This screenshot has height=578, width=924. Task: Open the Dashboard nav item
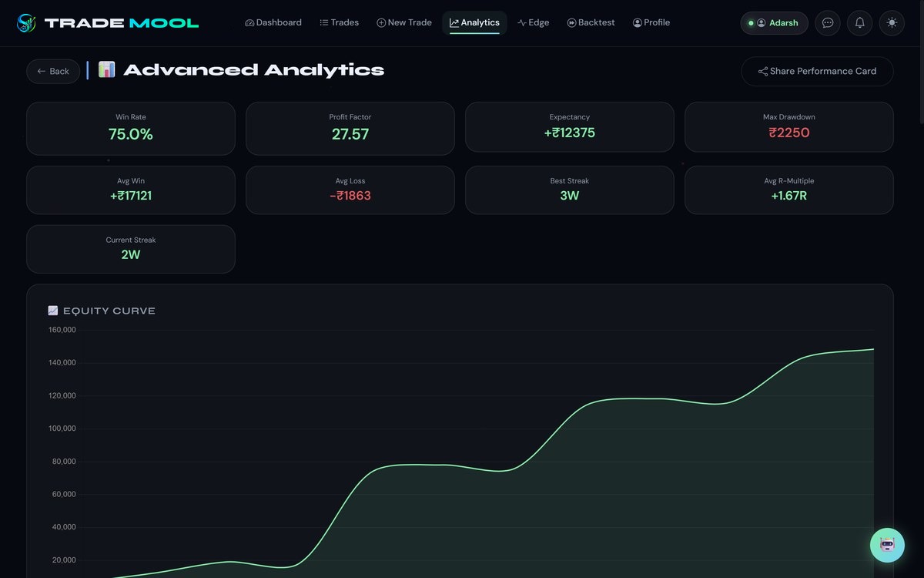click(273, 23)
